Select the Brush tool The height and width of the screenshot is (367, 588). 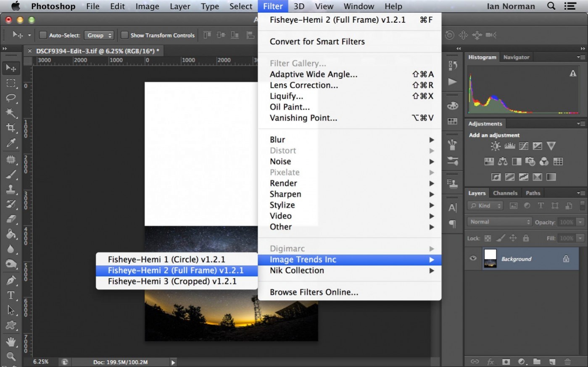(11, 175)
